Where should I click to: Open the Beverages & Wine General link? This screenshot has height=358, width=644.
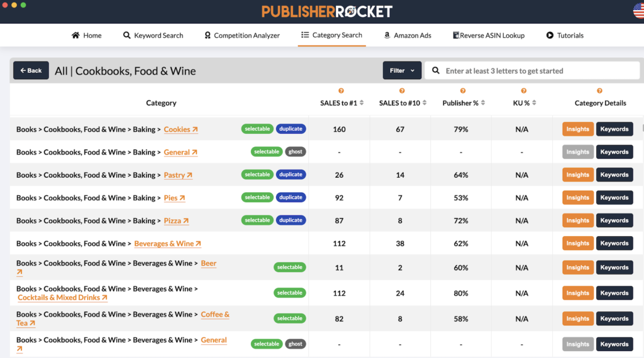(214, 340)
